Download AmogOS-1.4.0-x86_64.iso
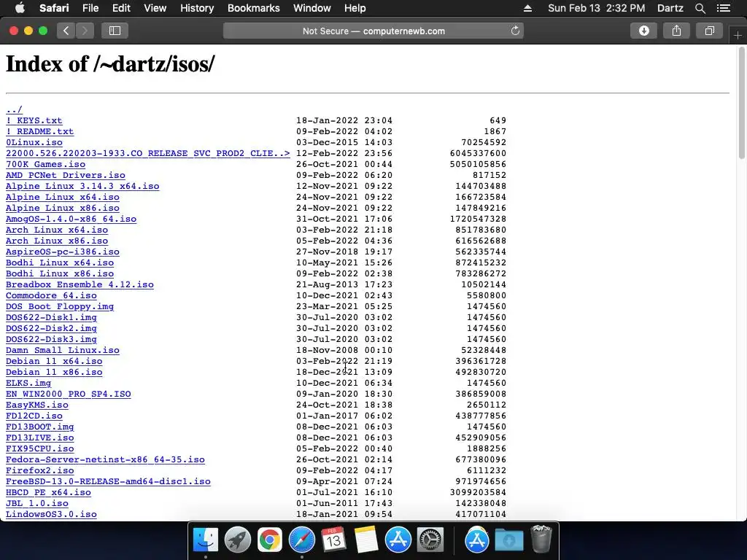The height and width of the screenshot is (560, 747). [71, 219]
